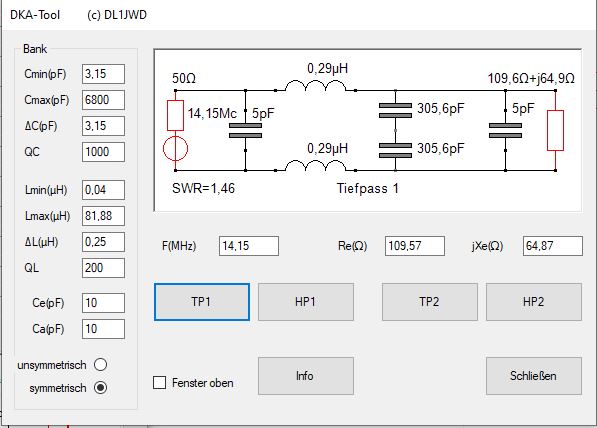Open the Info dialog

coord(306,376)
